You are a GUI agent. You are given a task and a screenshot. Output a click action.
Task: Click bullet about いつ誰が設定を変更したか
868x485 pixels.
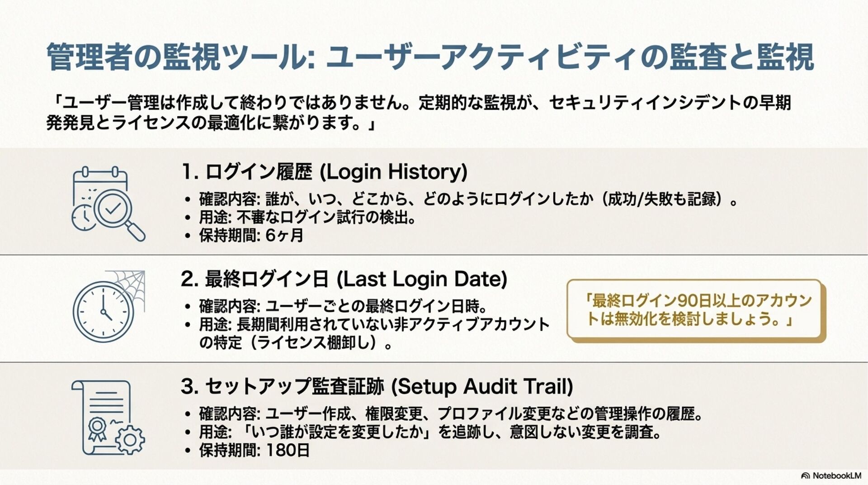429,433
